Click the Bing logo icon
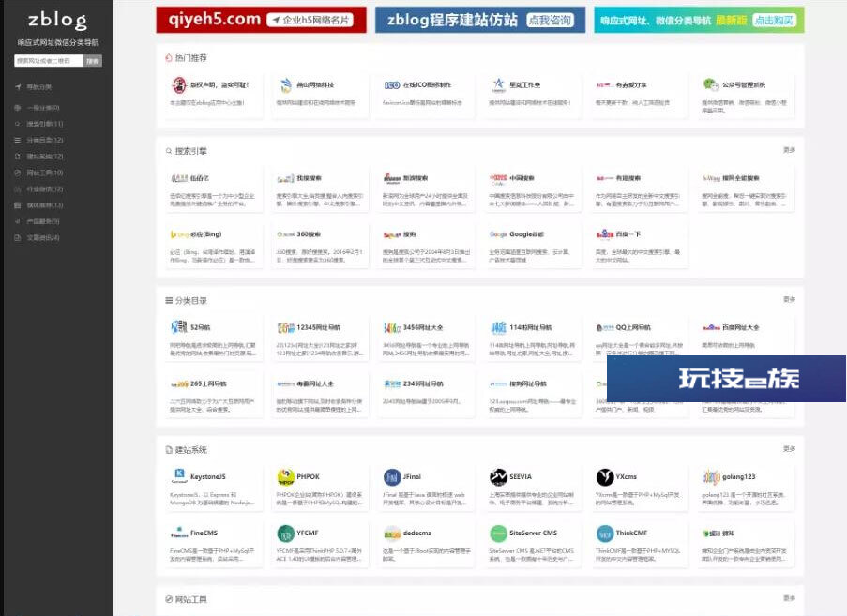 click(179, 234)
